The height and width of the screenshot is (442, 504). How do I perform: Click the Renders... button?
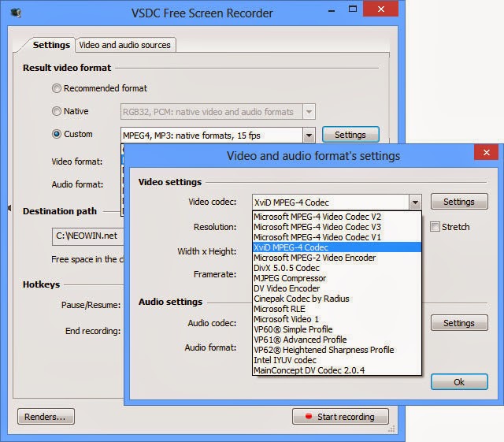coord(46,417)
